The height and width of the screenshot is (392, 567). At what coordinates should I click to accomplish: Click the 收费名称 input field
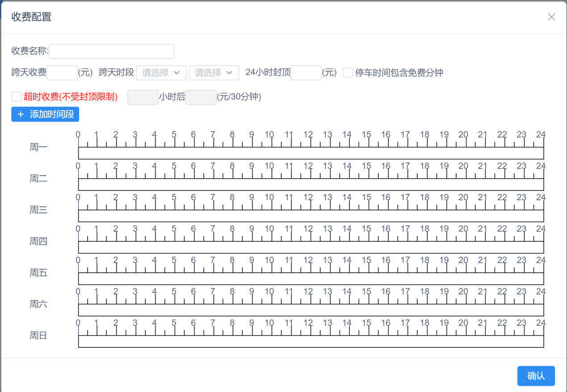pyautogui.click(x=112, y=51)
